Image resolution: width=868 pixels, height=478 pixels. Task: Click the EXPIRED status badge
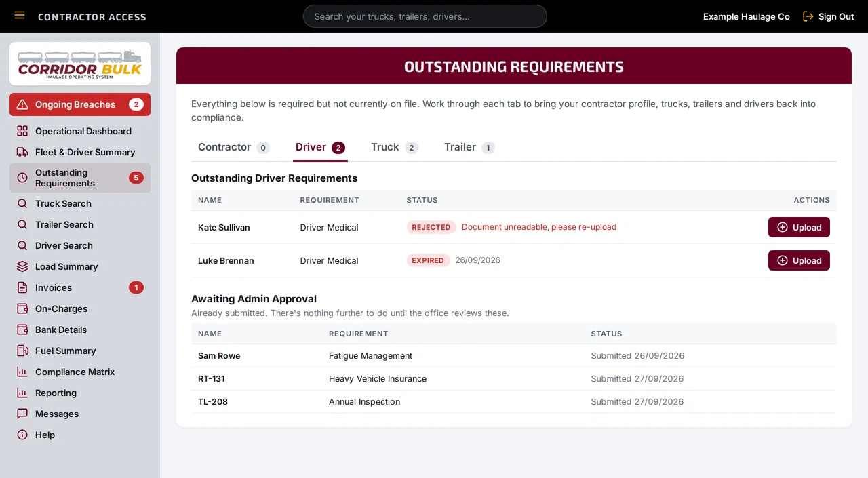click(x=428, y=260)
